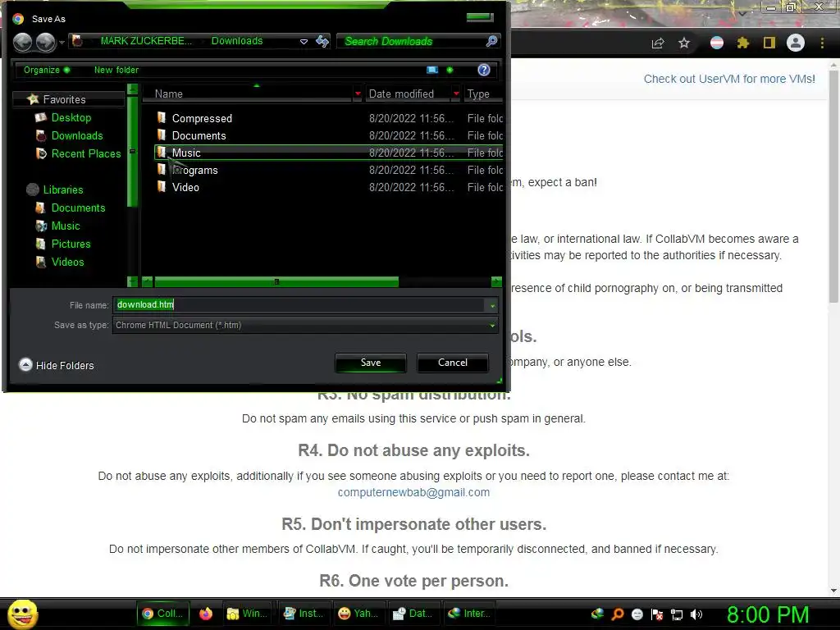This screenshot has height=630, width=840.
Task: Open Chrome three-dot menu
Action: pos(822,43)
